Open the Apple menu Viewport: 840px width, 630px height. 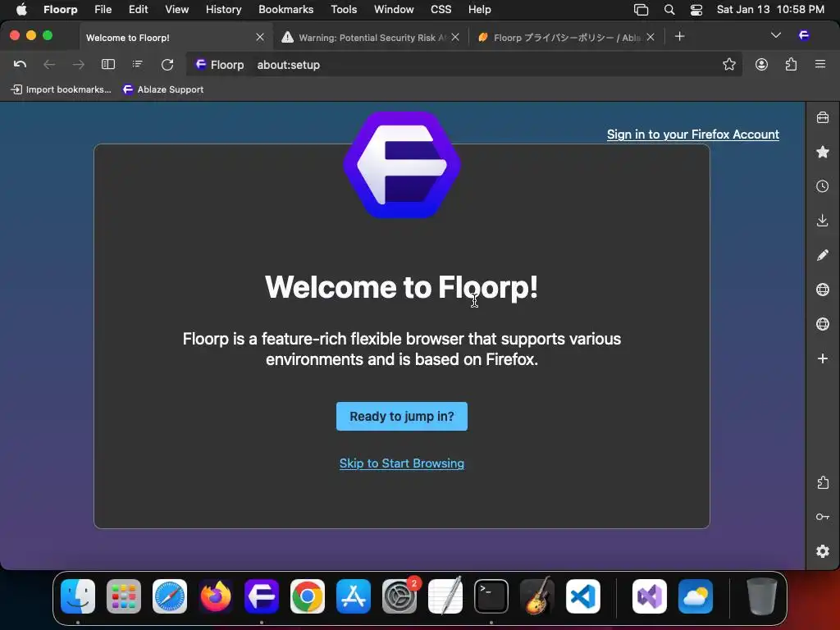(21, 9)
